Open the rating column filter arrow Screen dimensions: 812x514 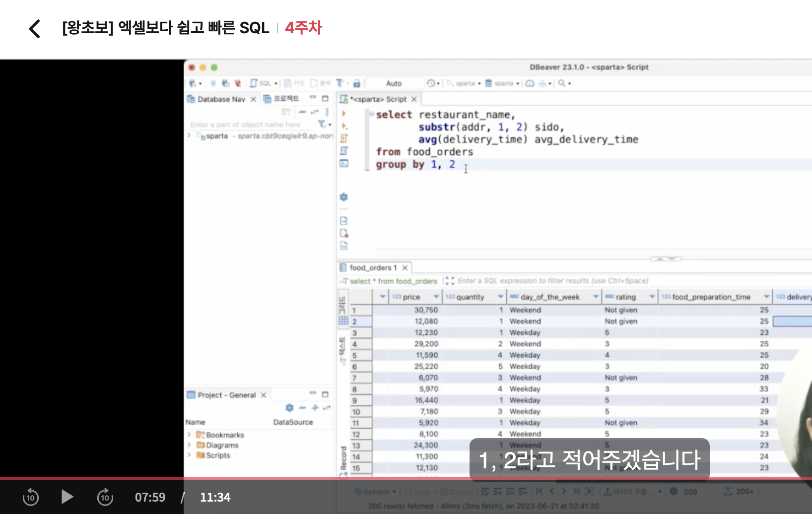click(652, 297)
